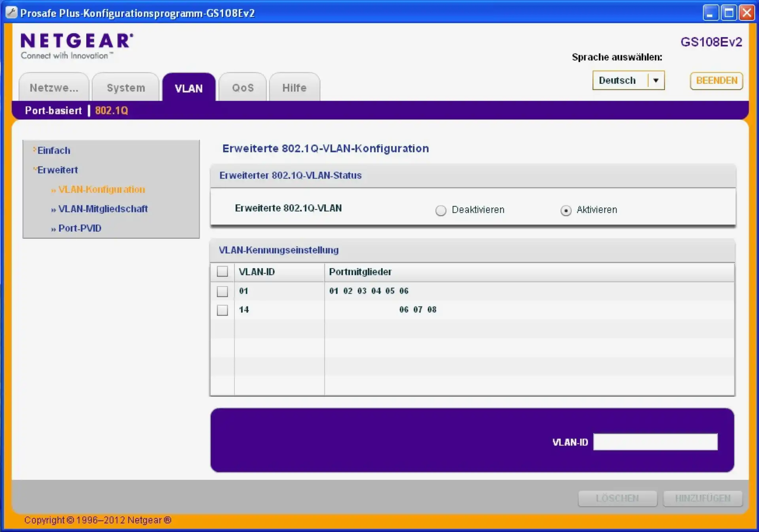Go to the Port-PVID page
The image size is (759, 532).
(79, 228)
